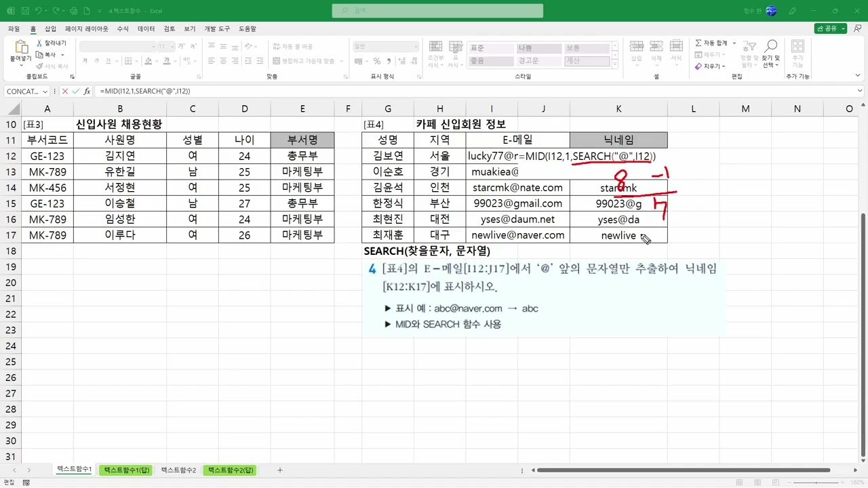The image size is (868, 488).
Task: Confirm formula with the checkmark icon
Action: [75, 91]
